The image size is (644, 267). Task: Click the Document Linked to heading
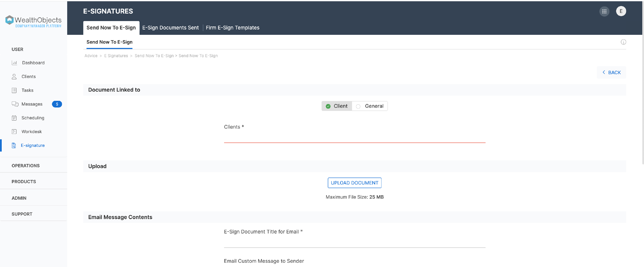click(114, 90)
